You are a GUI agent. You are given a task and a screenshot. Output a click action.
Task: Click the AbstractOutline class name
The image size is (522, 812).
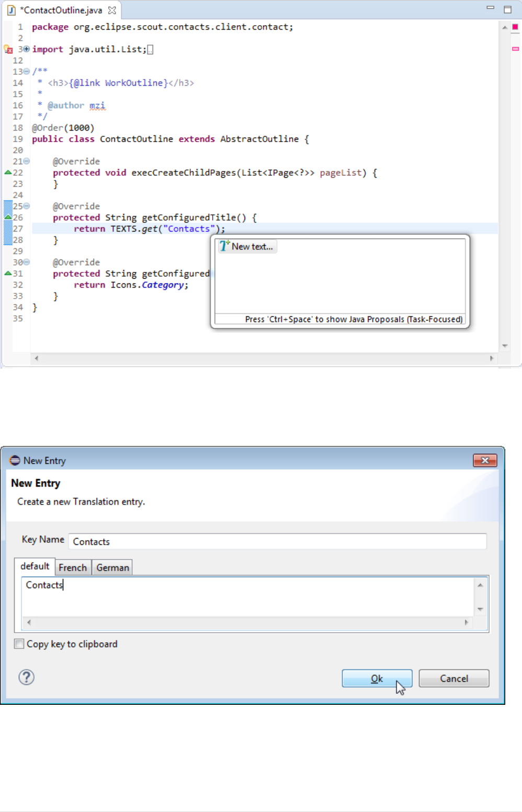tap(259, 139)
